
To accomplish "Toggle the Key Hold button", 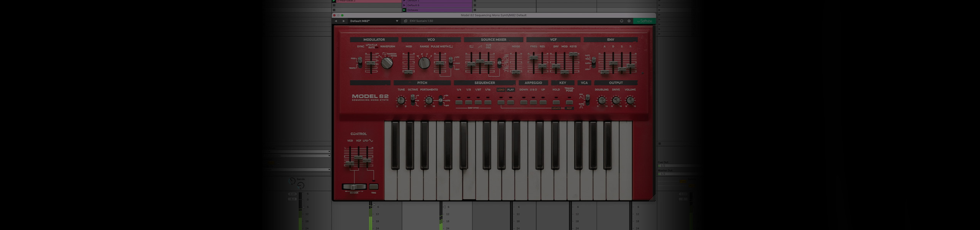I will click(x=556, y=102).
